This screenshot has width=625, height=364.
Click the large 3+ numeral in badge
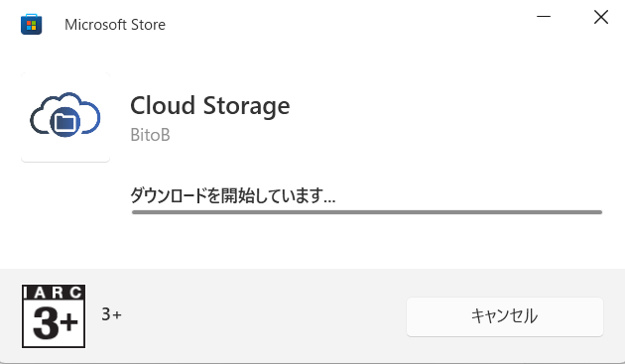pos(55,323)
